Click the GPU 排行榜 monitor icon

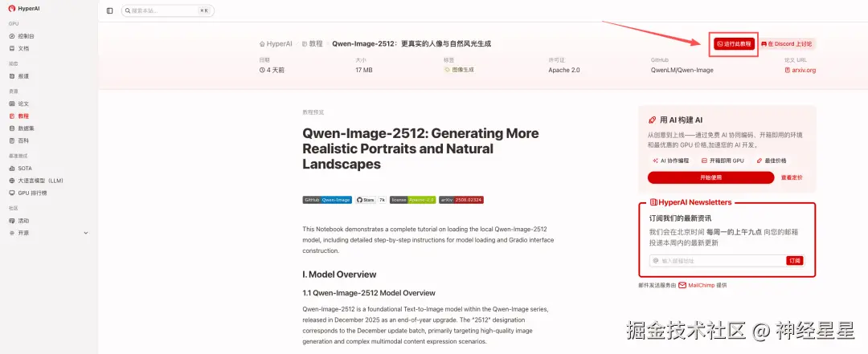12,193
